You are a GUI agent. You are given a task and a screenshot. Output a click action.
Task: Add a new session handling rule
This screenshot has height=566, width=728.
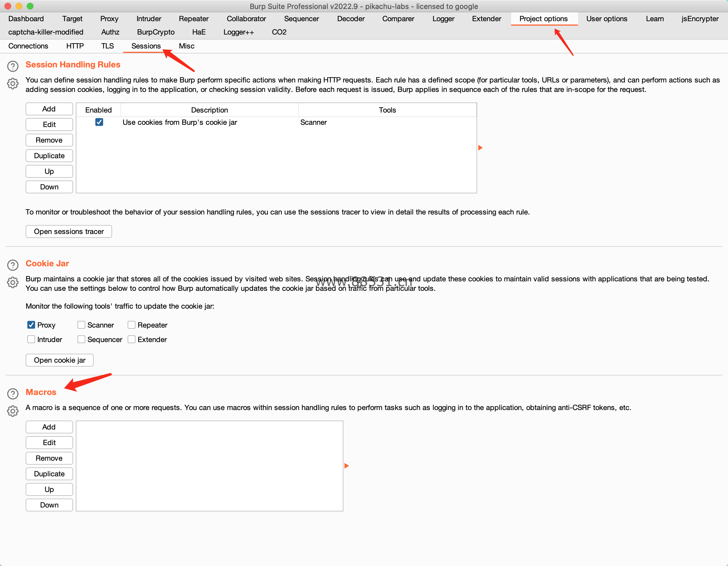[x=49, y=109]
